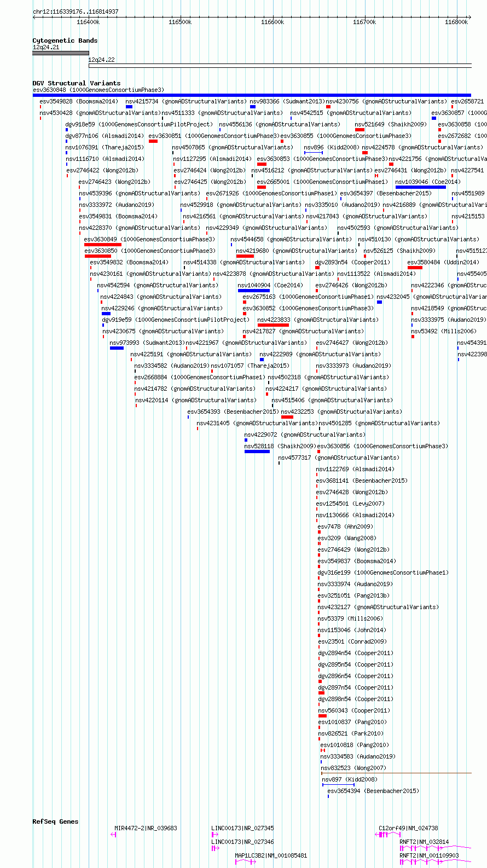487x868 pixels.
Task: Open nsv832523 (Wong2007) variant
Action: 354,768
